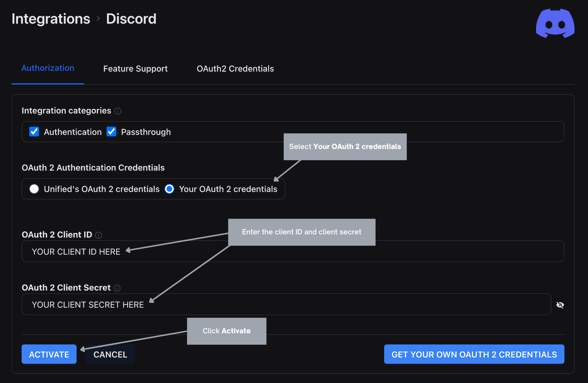Uncheck the Passthrough checkbox
Viewport: 588px width, 383px height.
click(x=111, y=132)
